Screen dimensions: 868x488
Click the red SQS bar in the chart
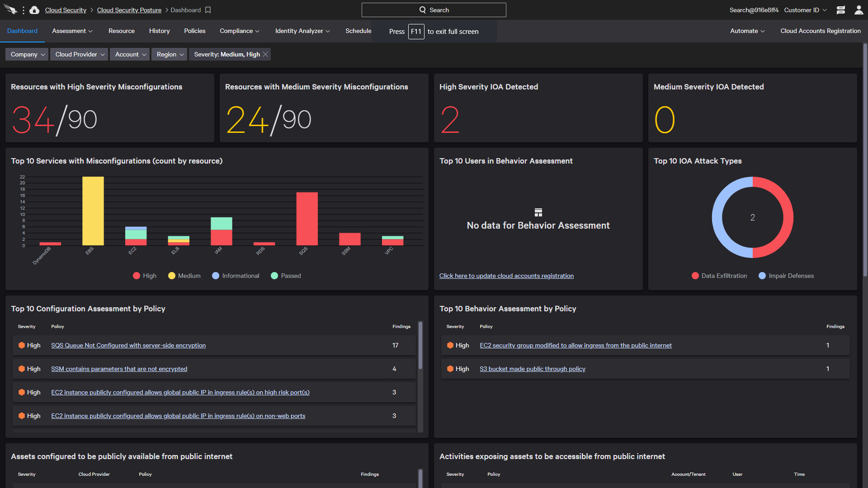307,219
